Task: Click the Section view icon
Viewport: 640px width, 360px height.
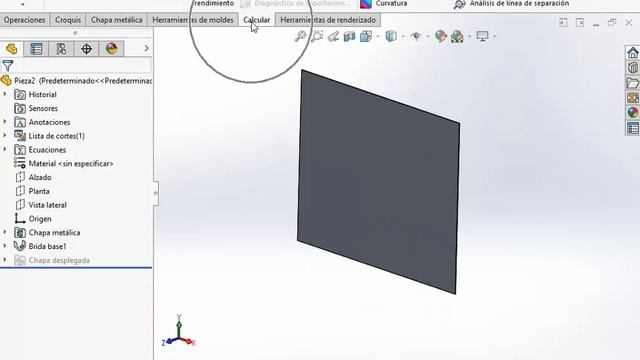Action: pos(349,37)
